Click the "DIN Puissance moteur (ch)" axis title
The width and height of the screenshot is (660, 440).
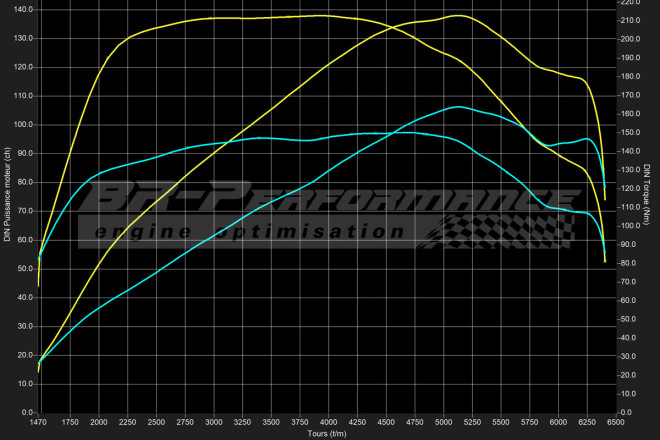point(7,194)
